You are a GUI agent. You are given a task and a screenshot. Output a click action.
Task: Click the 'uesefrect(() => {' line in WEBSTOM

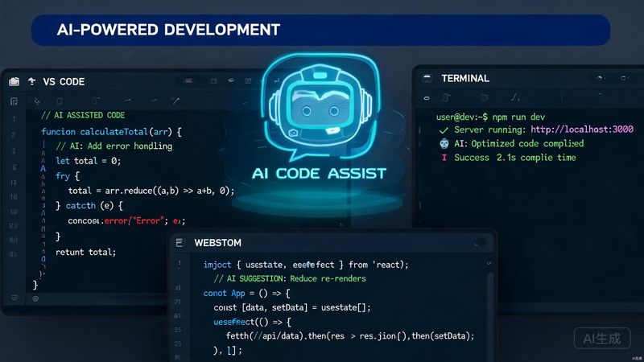point(252,323)
